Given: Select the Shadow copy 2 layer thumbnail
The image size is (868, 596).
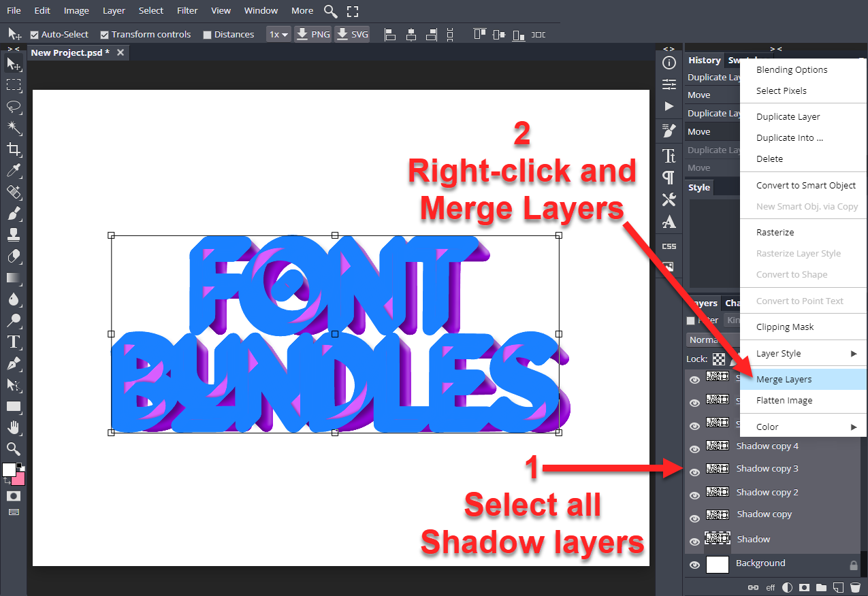Looking at the screenshot, I should click(718, 492).
